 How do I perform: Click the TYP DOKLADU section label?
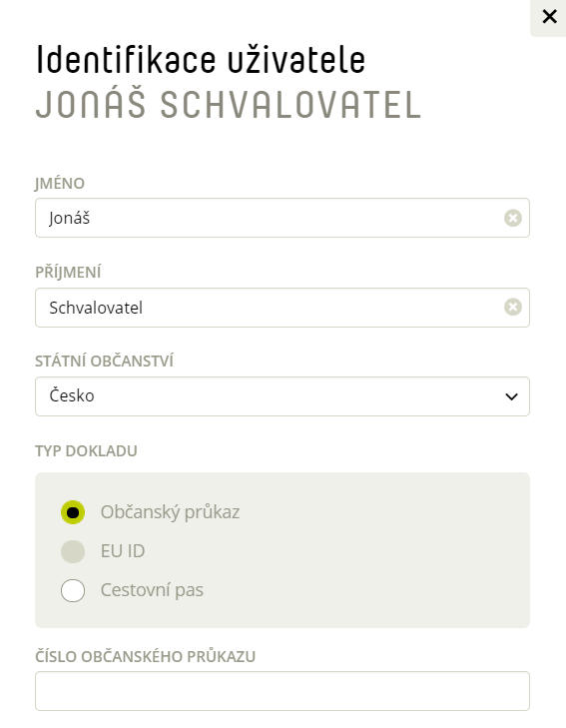(86, 450)
